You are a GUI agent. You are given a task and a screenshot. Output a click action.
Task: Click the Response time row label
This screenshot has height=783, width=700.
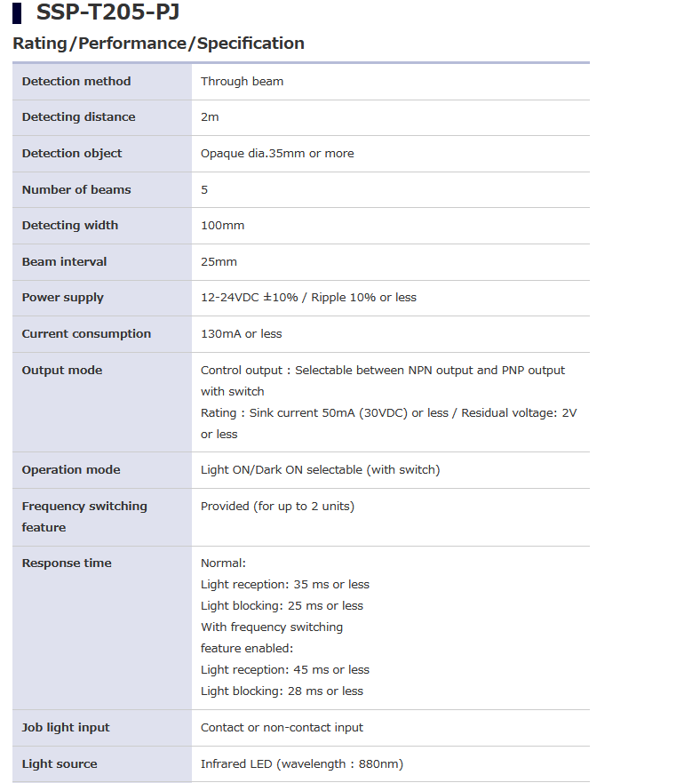click(67, 563)
